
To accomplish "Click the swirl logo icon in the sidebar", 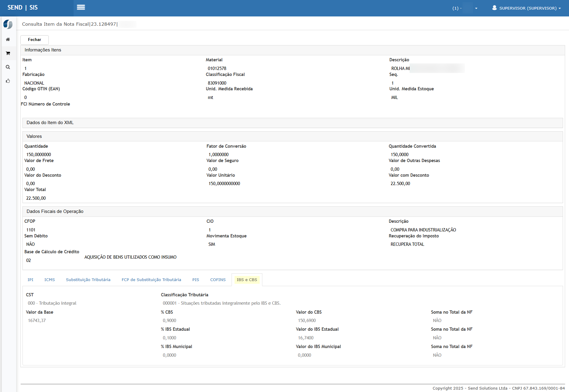I will [8, 24].
